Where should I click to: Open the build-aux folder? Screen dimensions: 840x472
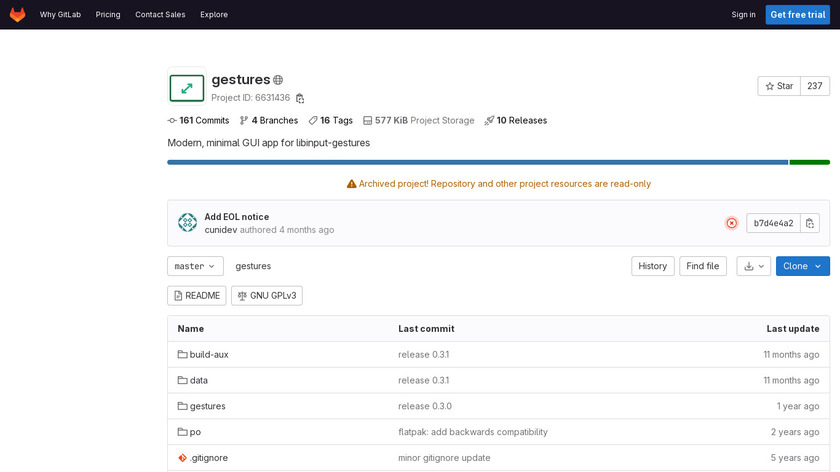(208, 354)
